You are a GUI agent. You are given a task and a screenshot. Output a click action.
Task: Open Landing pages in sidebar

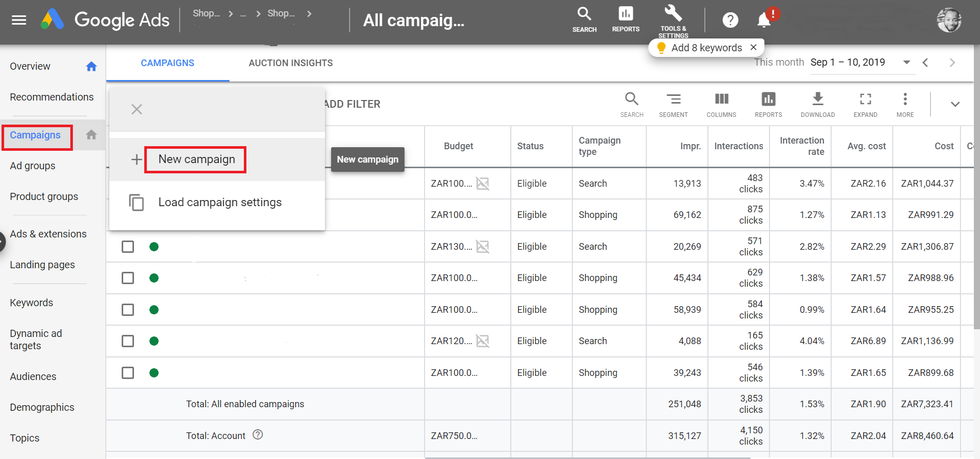point(43,265)
